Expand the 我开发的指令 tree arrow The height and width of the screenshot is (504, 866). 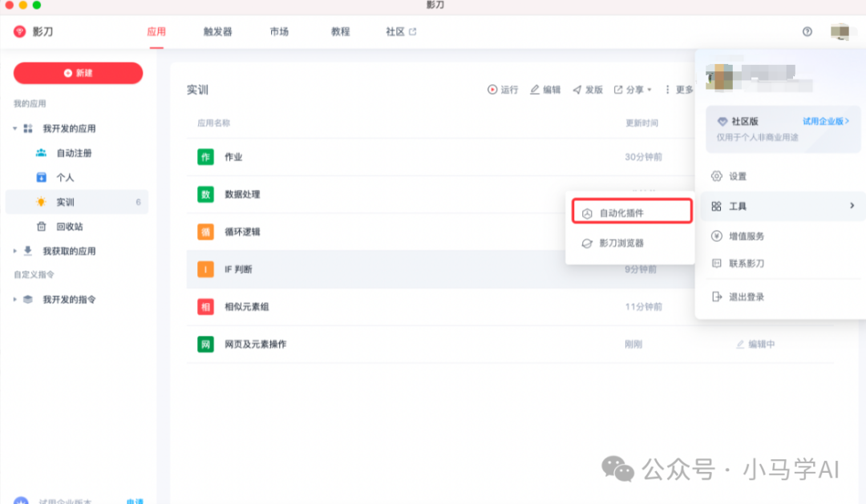[15, 299]
